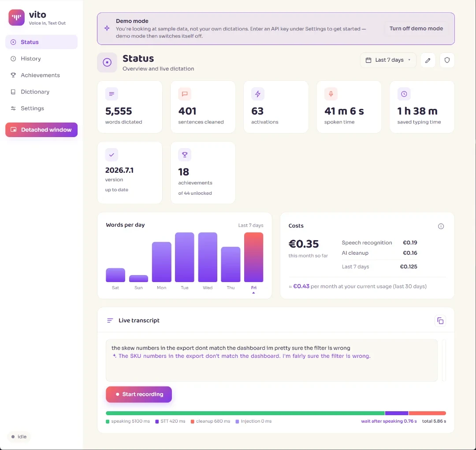This screenshot has height=450, width=476.
Task: Click the shield privacy icon in header
Action: pos(447,60)
